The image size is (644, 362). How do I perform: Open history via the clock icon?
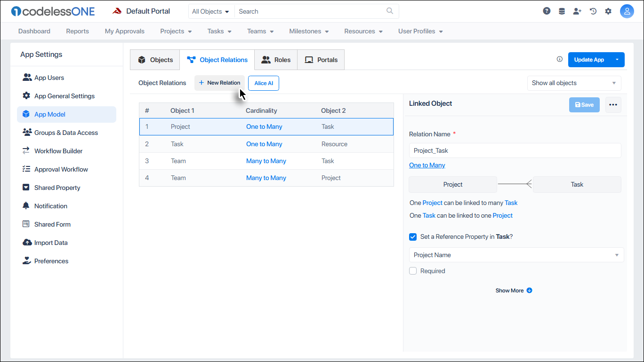coord(593,10)
